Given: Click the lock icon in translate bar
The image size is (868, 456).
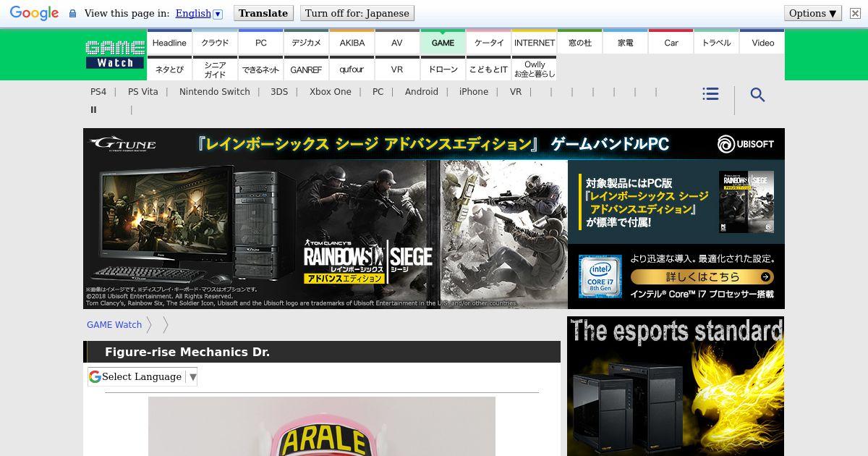Looking at the screenshot, I should (x=72, y=13).
